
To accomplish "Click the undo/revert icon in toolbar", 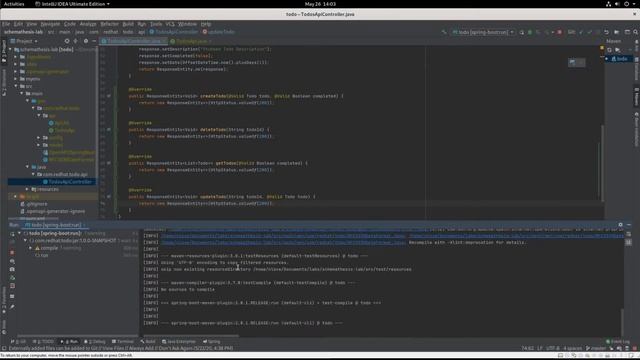I will coord(607,32).
